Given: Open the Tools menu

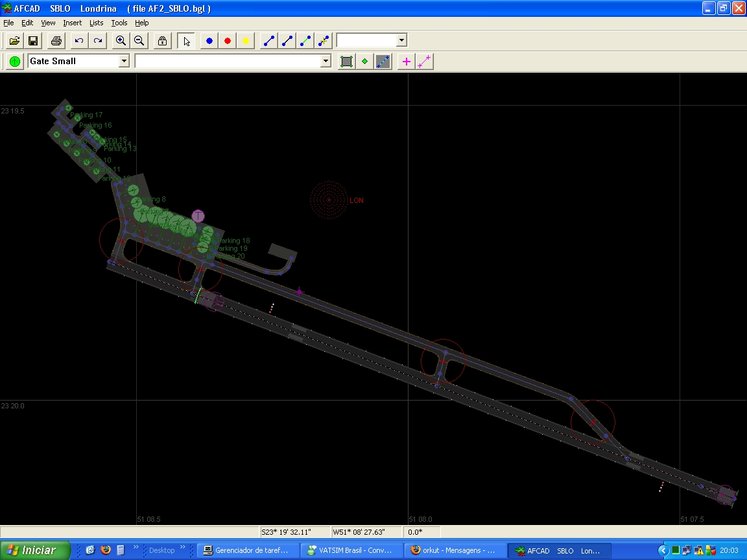Looking at the screenshot, I should 119,23.
